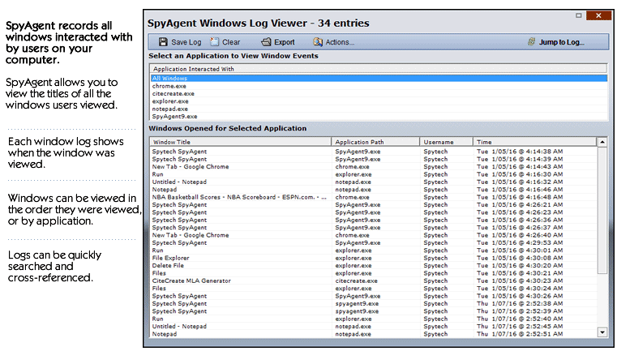The height and width of the screenshot is (364, 617).
Task: Select citecreate.exe in the application list
Action: coord(379,94)
